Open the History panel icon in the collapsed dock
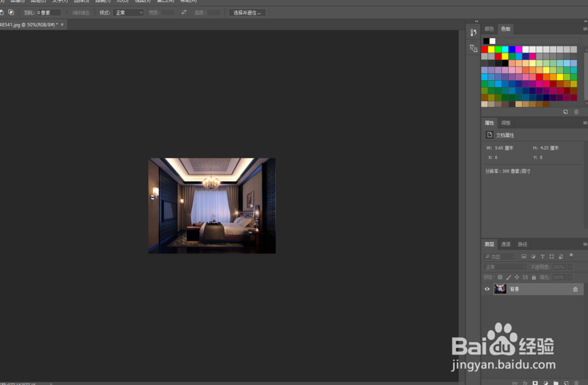This screenshot has height=385, width=588. 473,33
